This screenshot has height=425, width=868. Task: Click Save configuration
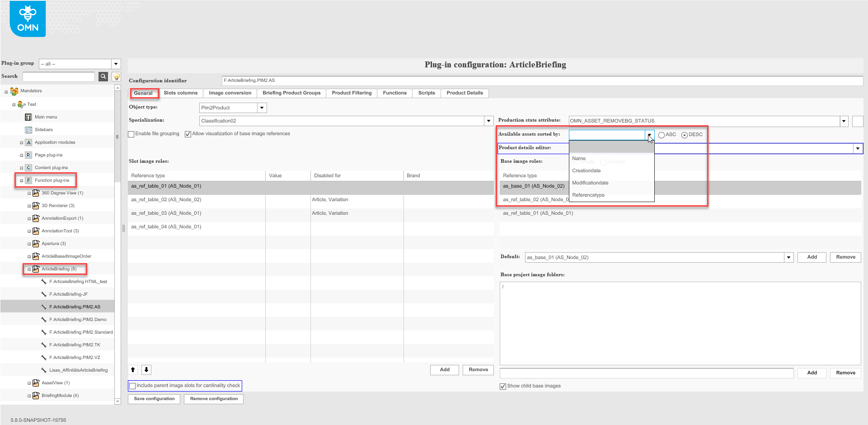pyautogui.click(x=154, y=399)
